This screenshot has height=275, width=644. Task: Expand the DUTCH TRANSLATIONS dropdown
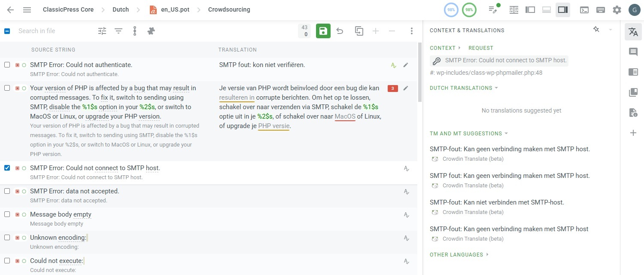pos(497,88)
